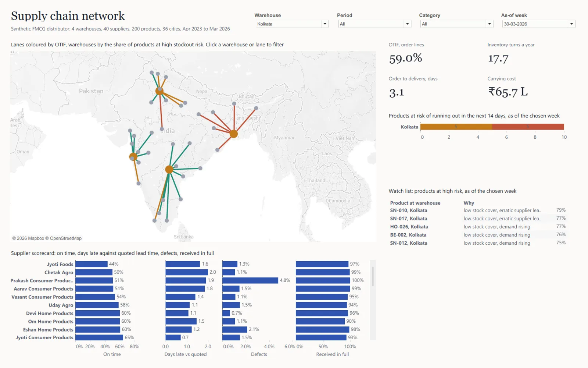Click the Chetak Agro supplier label
The width and height of the screenshot is (588, 368).
59,272
